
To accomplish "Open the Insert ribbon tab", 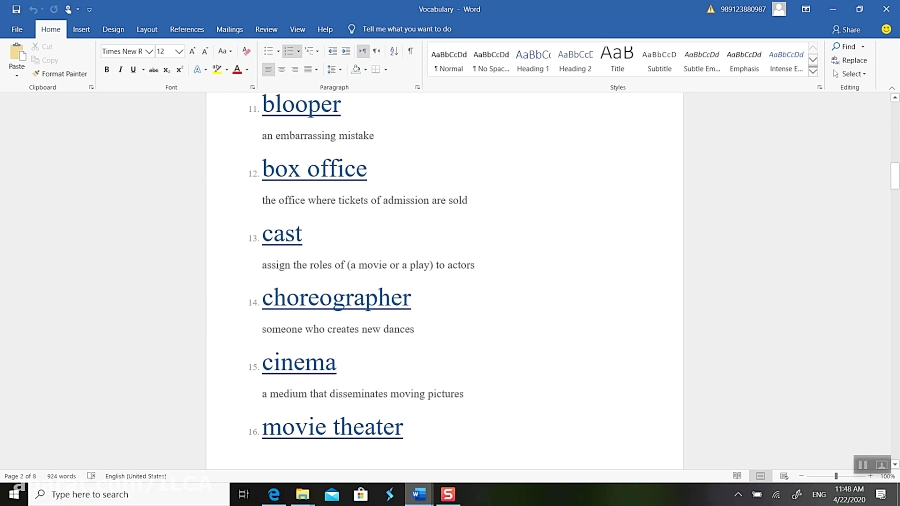I will (x=81, y=29).
